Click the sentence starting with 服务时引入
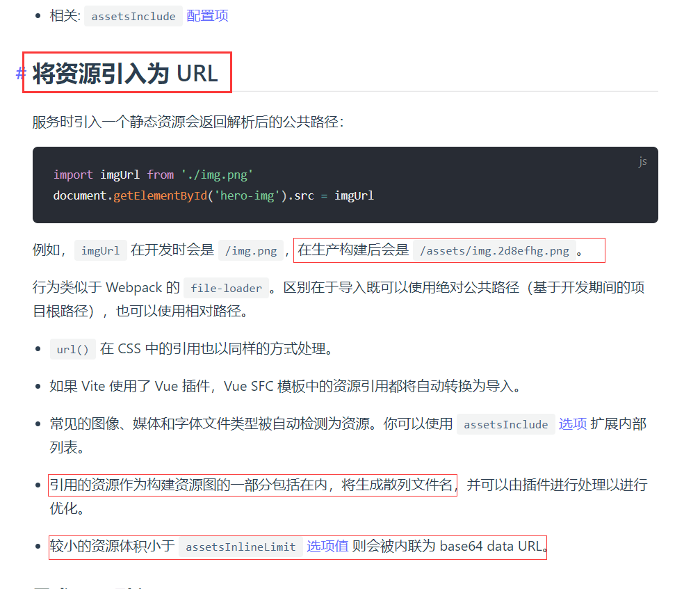700x589 pixels. pyautogui.click(x=188, y=122)
